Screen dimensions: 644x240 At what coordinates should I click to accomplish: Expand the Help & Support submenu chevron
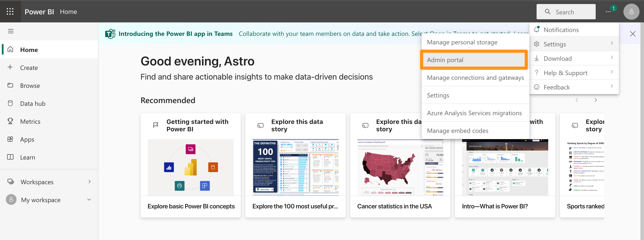click(612, 72)
